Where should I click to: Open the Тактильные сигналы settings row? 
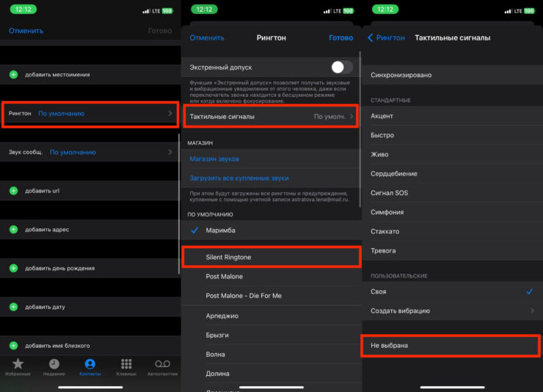271,117
